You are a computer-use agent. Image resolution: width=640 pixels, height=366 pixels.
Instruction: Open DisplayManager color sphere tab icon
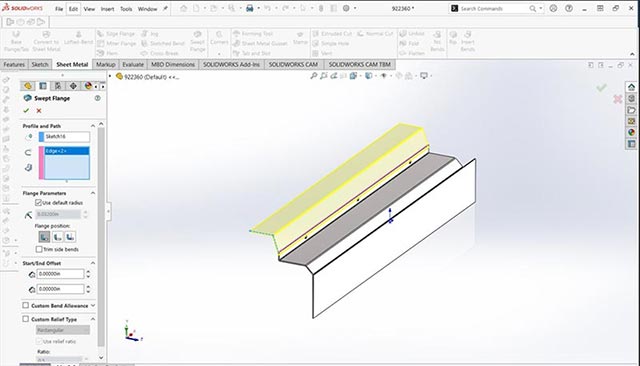[x=88, y=86]
